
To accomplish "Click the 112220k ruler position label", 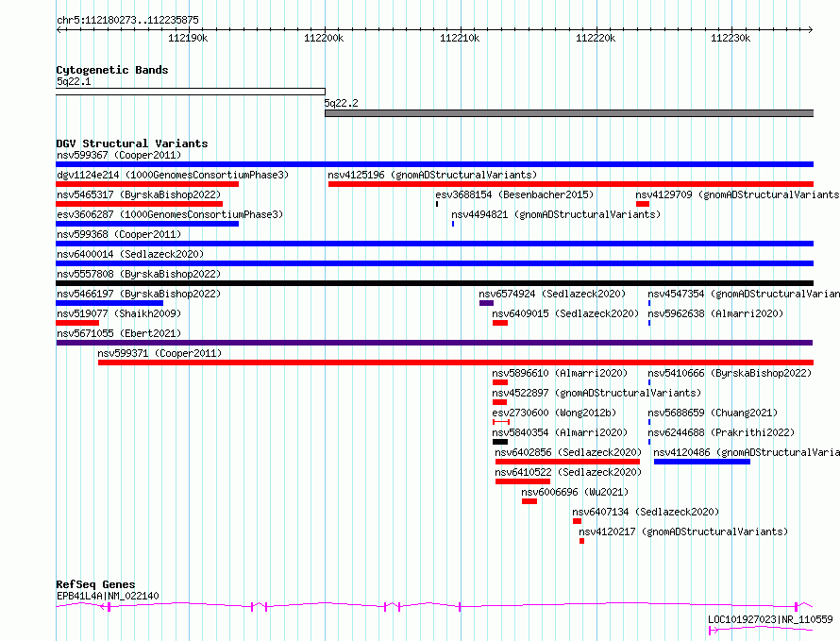I will 596,38.
